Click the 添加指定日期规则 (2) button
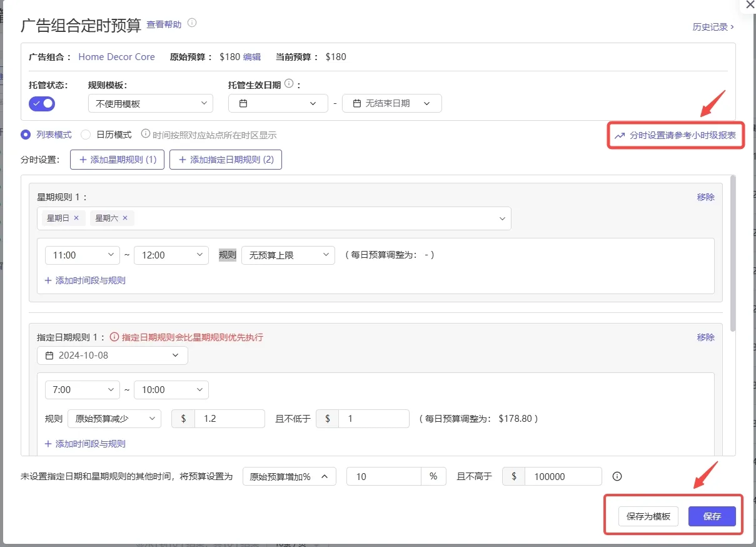 [226, 160]
